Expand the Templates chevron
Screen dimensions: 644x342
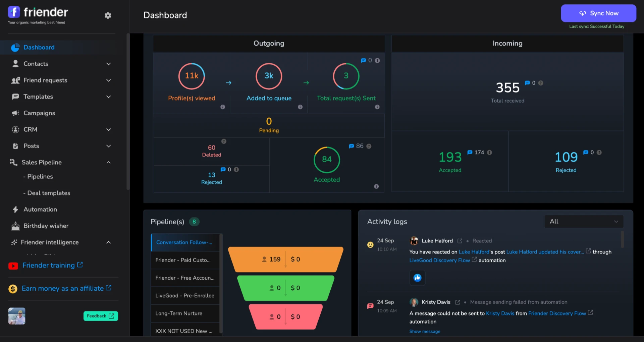pos(108,97)
